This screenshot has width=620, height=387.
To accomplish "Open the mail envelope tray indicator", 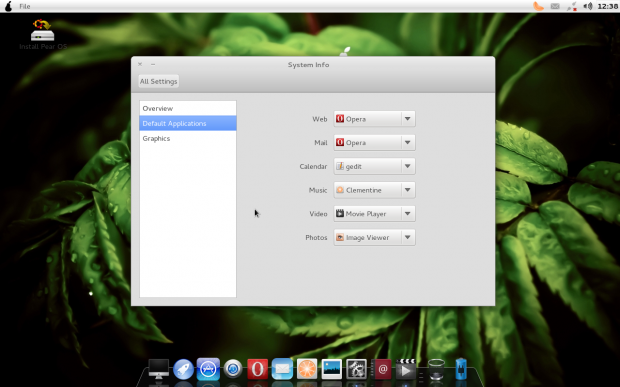I will click(555, 6).
